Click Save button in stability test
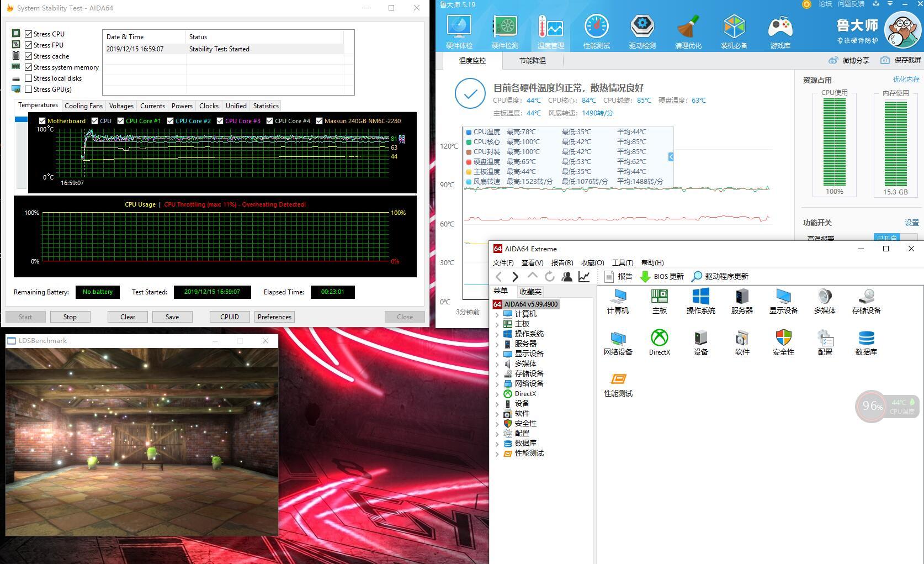 [172, 317]
